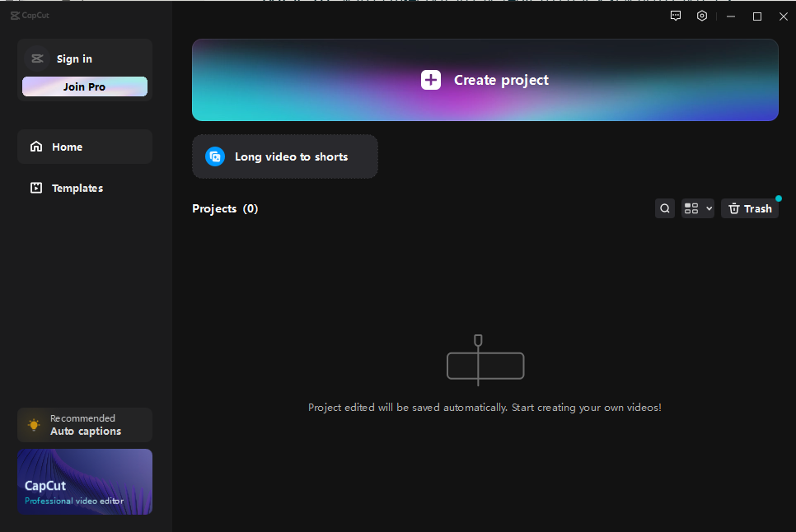796x532 pixels.
Task: Click the Join Pro button
Action: click(85, 86)
